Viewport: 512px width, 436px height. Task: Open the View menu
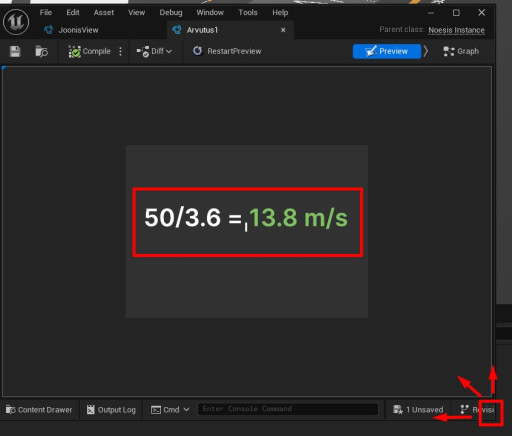point(137,13)
